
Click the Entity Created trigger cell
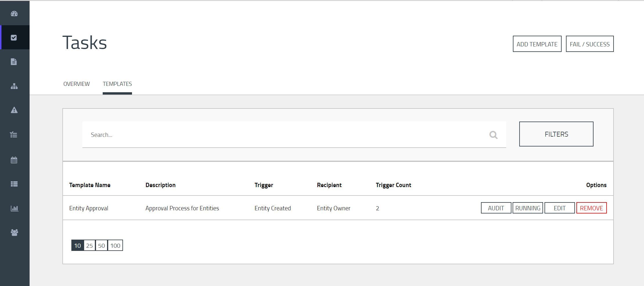click(273, 208)
